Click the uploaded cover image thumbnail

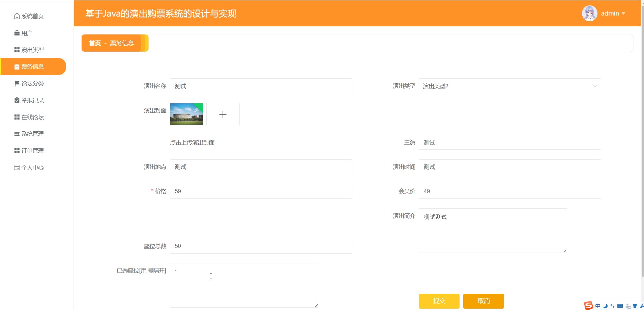pos(186,114)
